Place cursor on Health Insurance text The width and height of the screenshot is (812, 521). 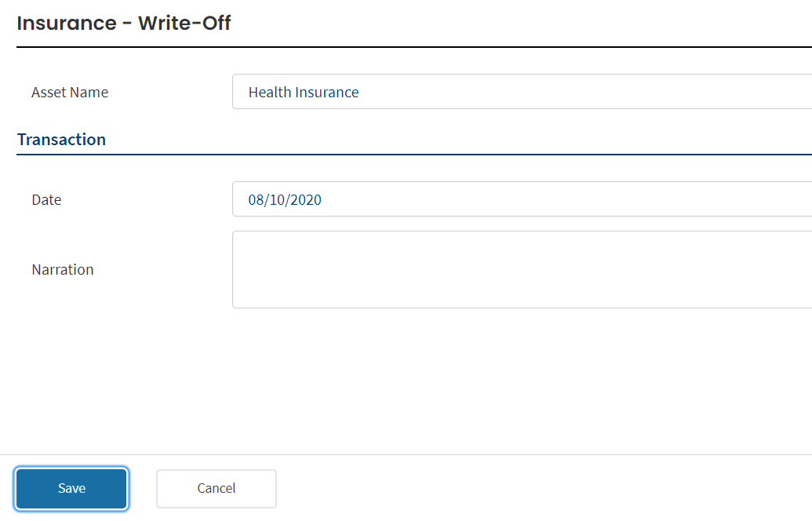point(304,92)
